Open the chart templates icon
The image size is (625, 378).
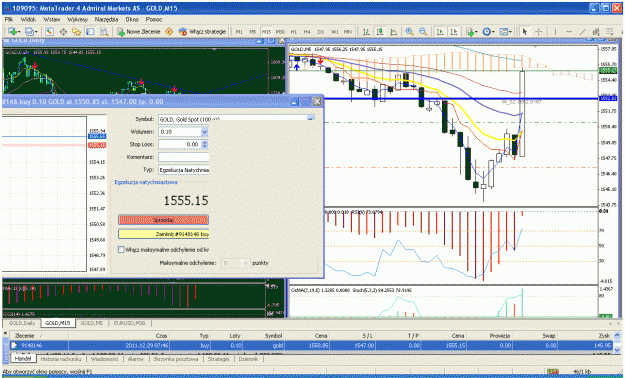click(505, 32)
